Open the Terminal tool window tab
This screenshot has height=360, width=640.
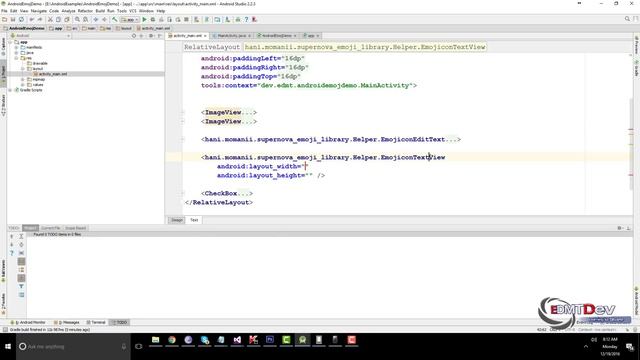pyautogui.click(x=96, y=322)
